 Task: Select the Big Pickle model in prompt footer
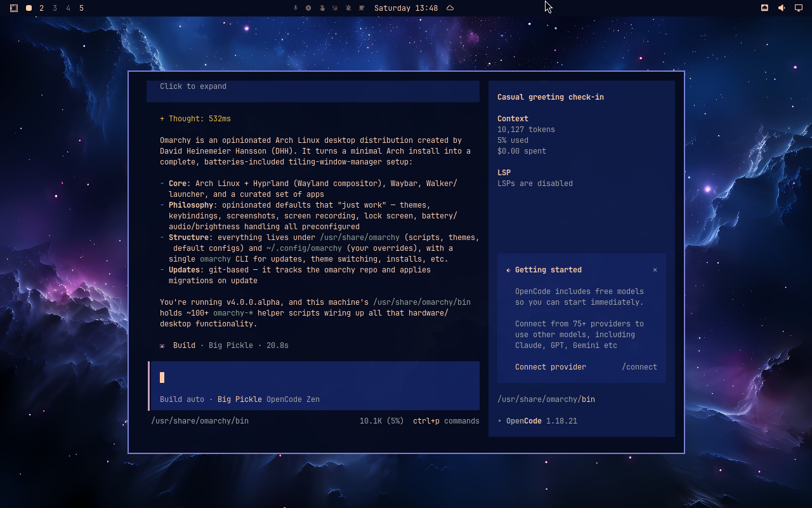click(240, 399)
